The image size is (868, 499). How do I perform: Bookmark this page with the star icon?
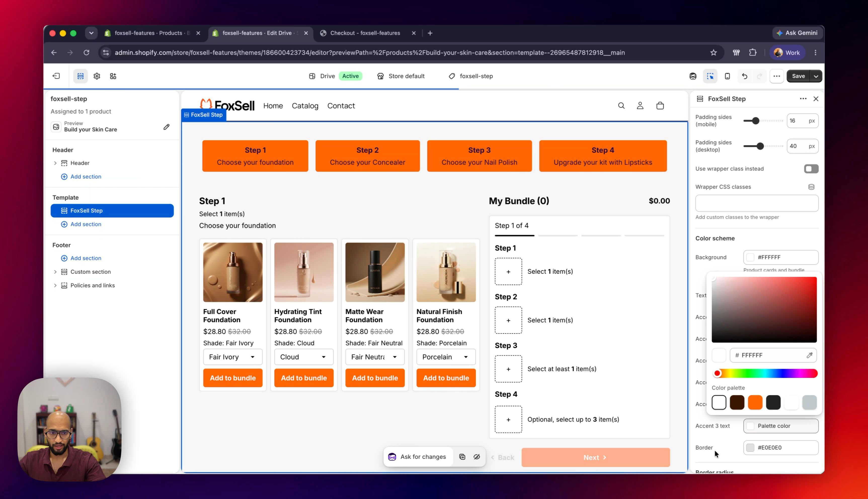point(714,52)
